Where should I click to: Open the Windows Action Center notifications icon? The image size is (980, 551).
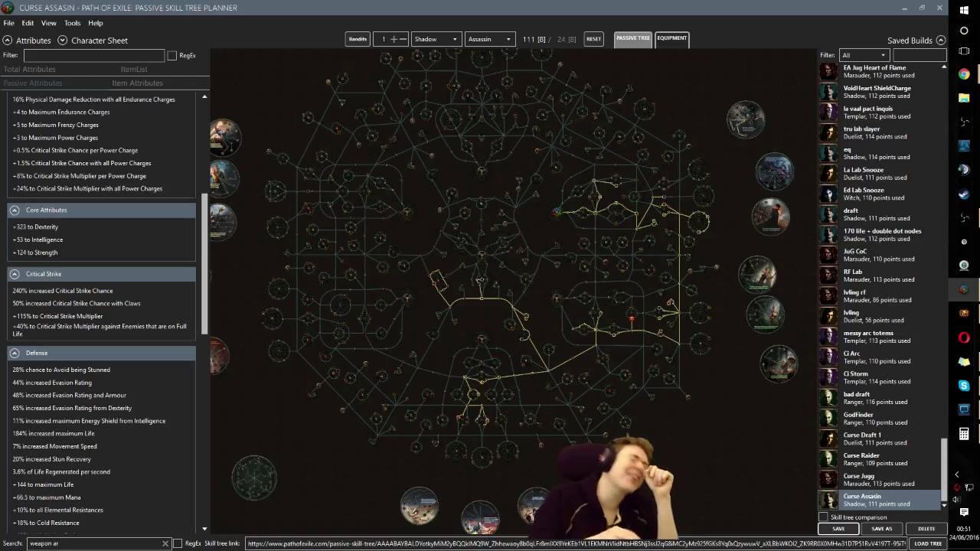pyautogui.click(x=964, y=512)
